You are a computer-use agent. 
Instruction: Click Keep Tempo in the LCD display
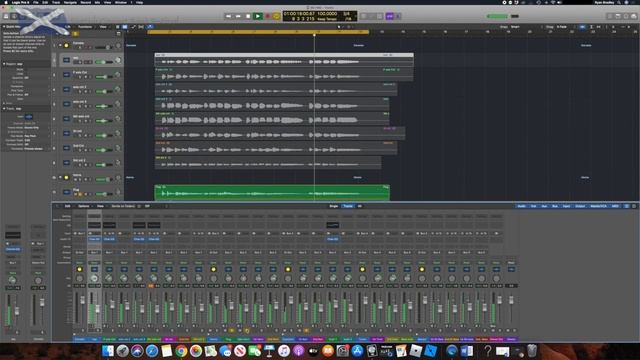327,19
